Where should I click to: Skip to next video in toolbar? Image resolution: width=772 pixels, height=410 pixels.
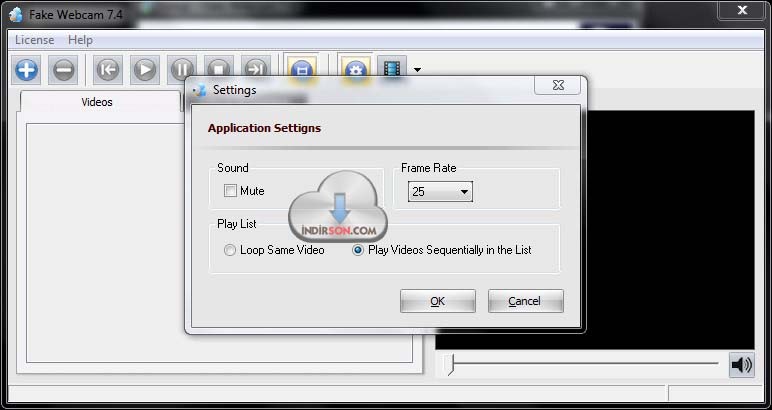point(256,70)
